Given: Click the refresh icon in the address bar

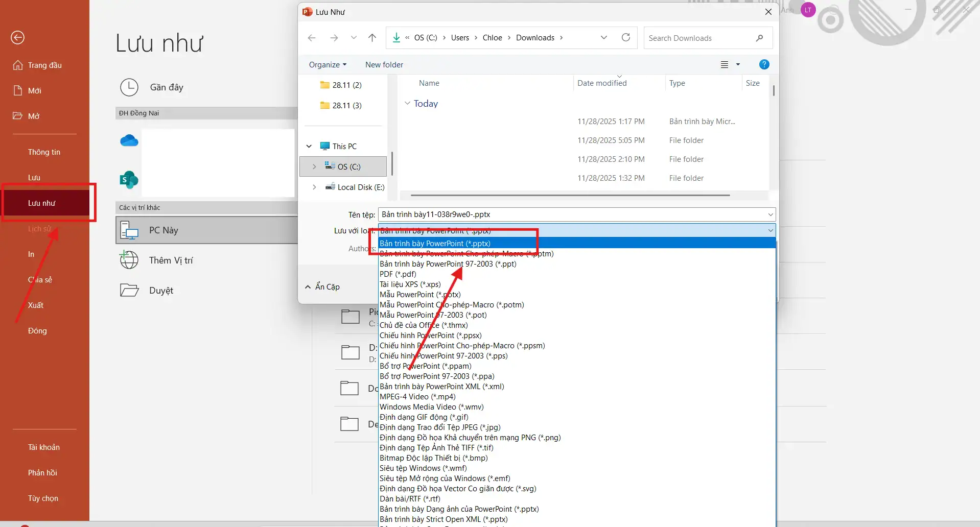Looking at the screenshot, I should (625, 37).
